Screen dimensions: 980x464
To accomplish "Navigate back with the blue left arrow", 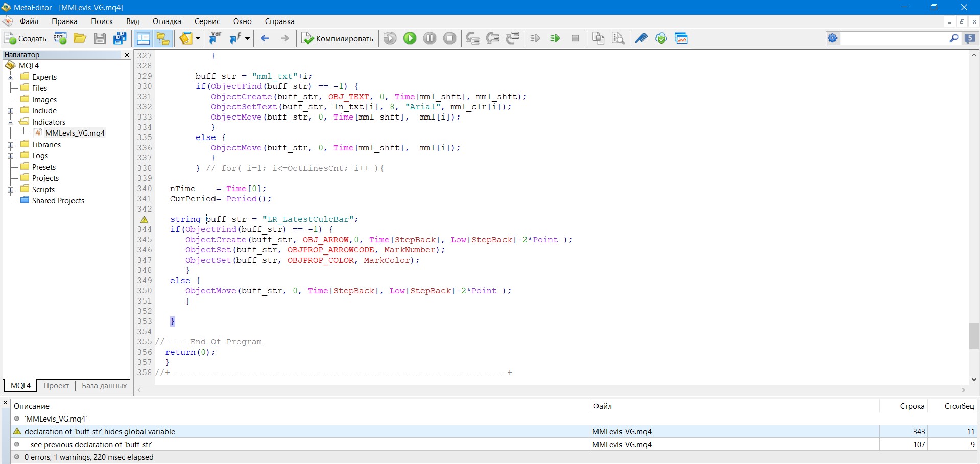I will (265, 38).
